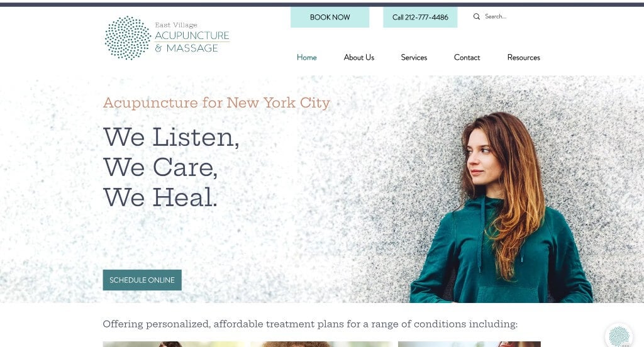This screenshot has width=644, height=347.
Task: Click the woman in green hoodie photo
Action: (x=501, y=207)
